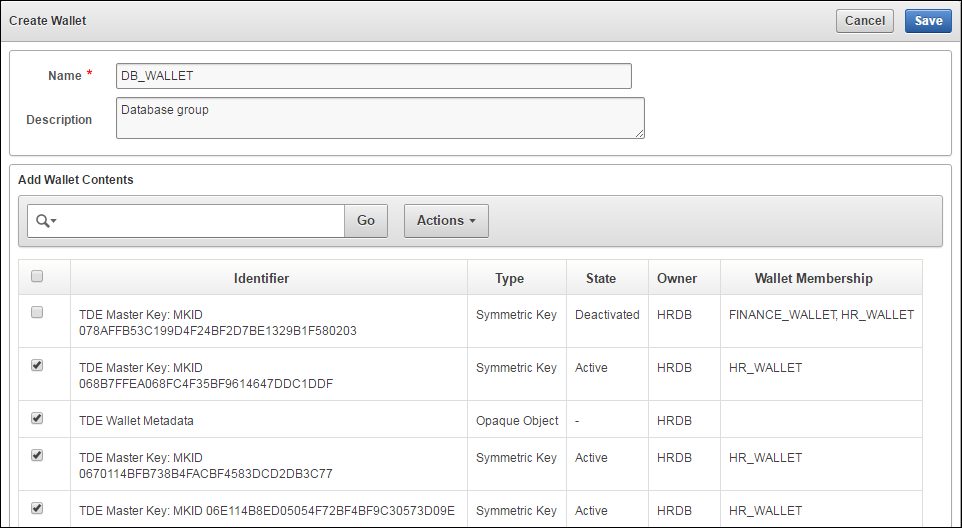Uncheck the TDE Wallet Metadata row checkbox
This screenshot has width=962, height=528.
point(37,418)
